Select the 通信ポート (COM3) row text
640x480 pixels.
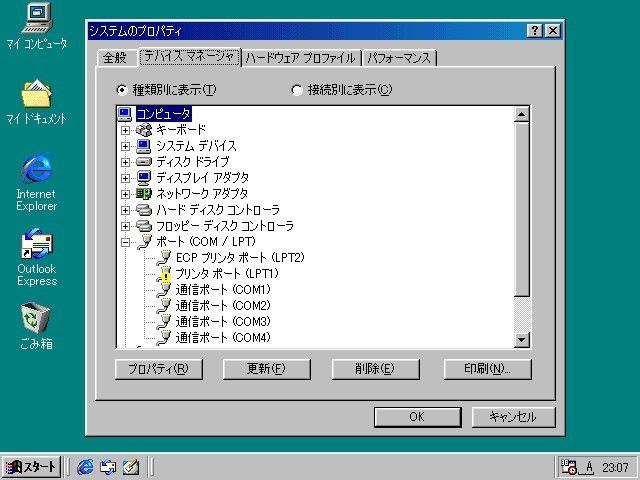click(x=223, y=322)
